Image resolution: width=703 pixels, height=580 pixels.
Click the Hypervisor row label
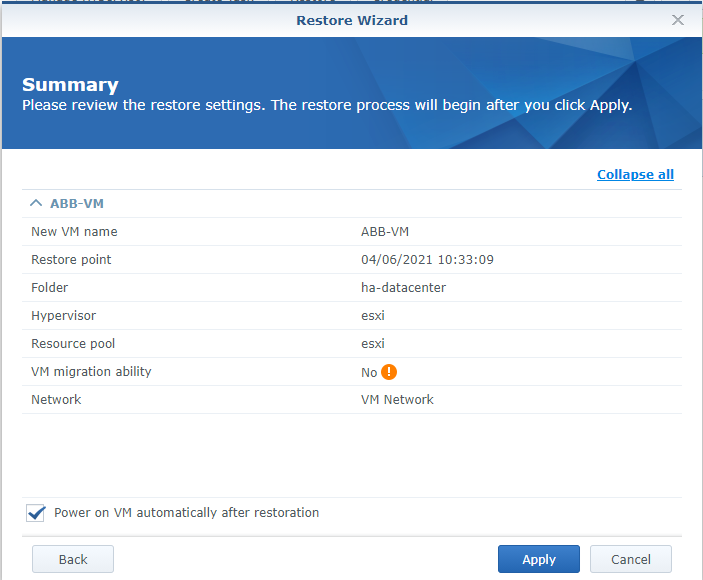[63, 315]
